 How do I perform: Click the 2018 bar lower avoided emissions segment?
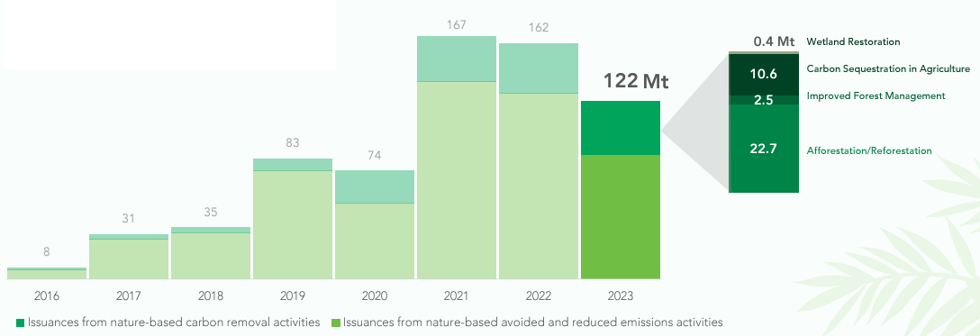click(211, 256)
